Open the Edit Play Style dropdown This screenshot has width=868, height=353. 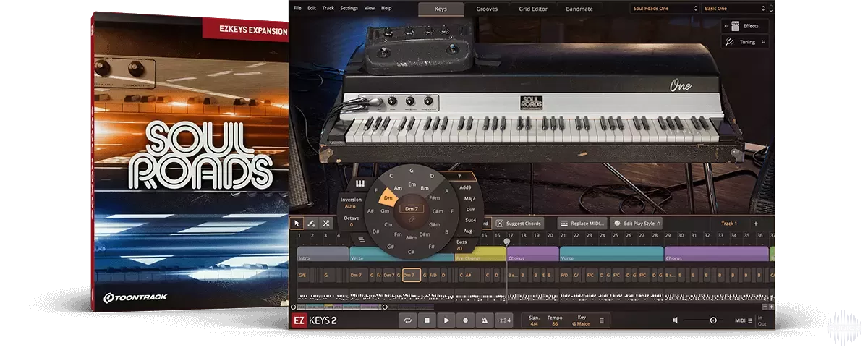tap(637, 224)
